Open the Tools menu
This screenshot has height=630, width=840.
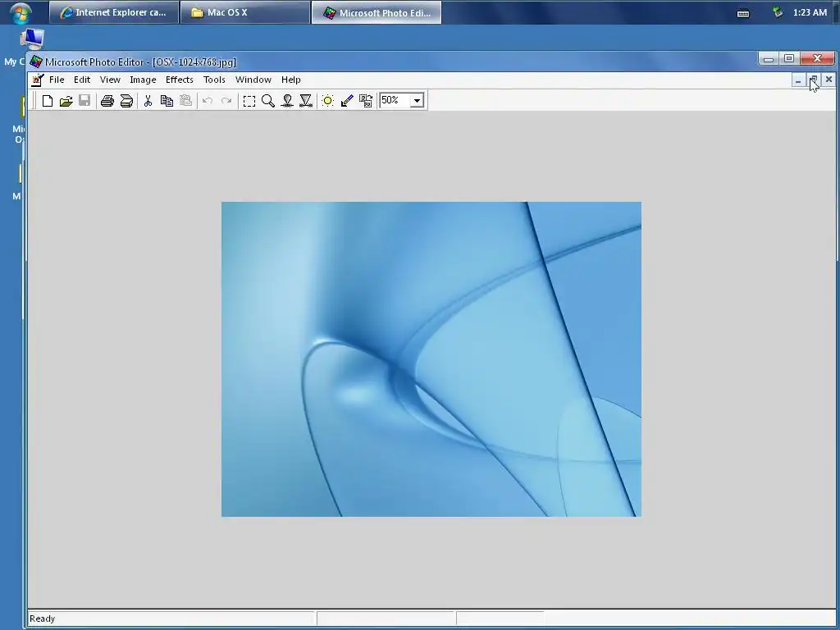[x=214, y=80]
